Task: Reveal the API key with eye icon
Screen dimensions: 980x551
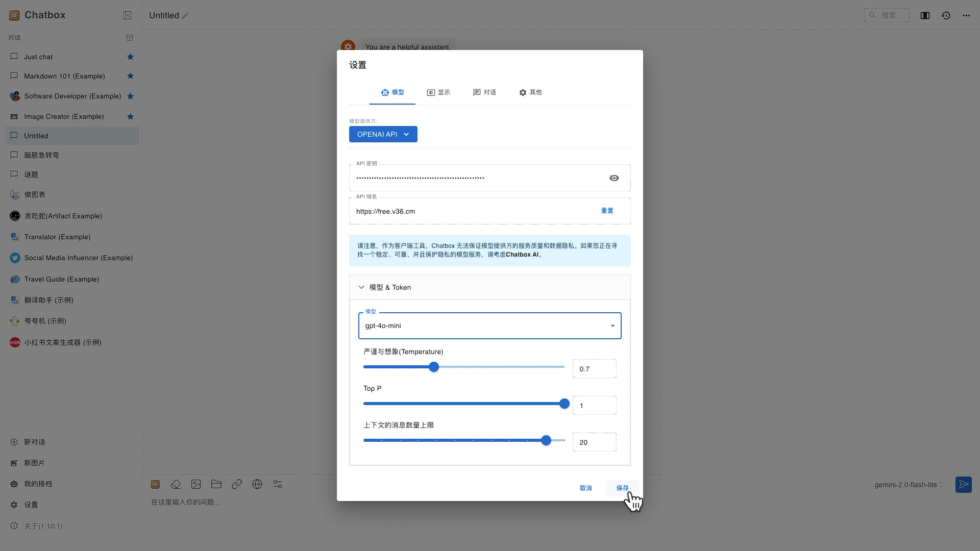Action: (614, 178)
